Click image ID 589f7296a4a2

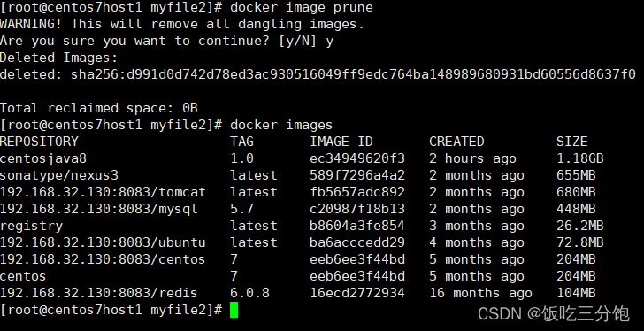(x=357, y=175)
